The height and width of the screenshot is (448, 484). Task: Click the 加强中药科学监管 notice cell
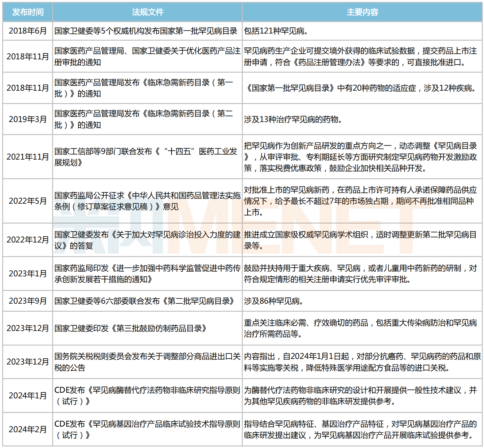coord(147,274)
